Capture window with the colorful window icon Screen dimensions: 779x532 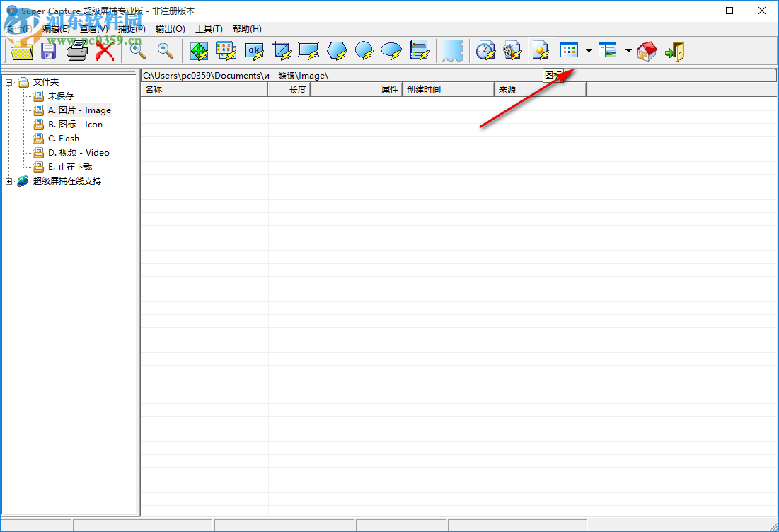click(x=226, y=51)
